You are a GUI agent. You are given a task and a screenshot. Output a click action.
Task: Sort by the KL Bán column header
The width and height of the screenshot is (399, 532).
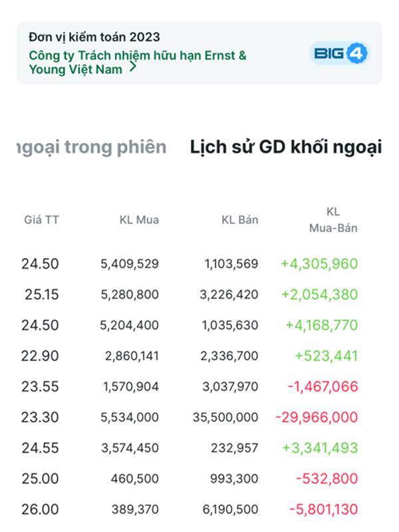click(239, 219)
